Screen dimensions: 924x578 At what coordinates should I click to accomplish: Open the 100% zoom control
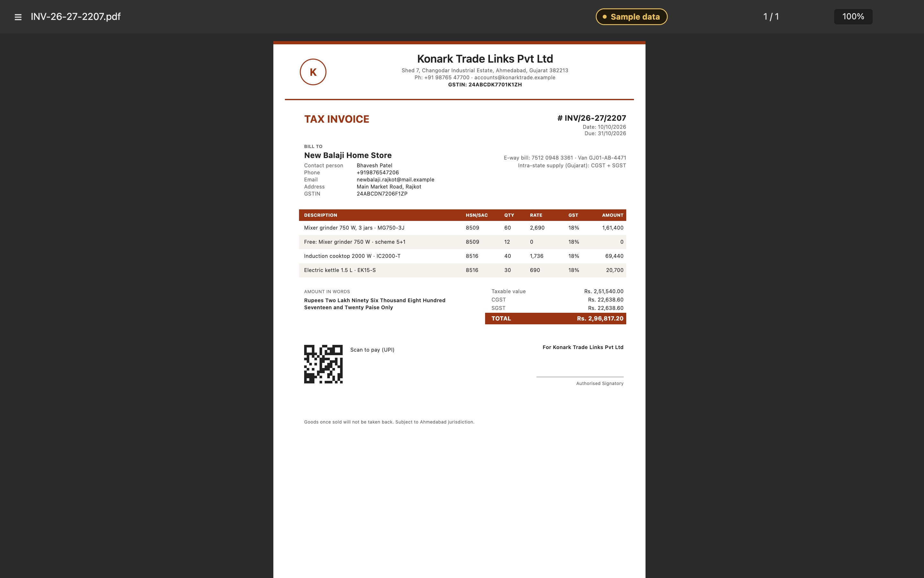click(853, 16)
